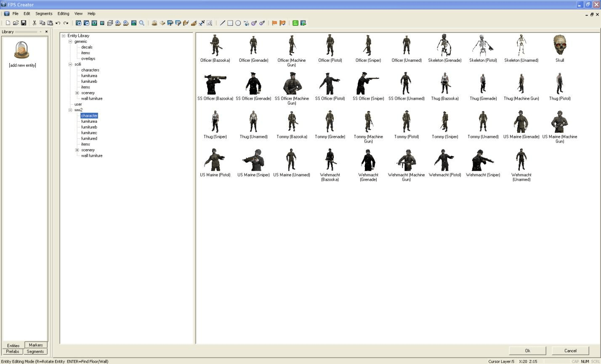Select the circle shape tool icon
Viewport: 601px width, 364px height.
click(238, 23)
